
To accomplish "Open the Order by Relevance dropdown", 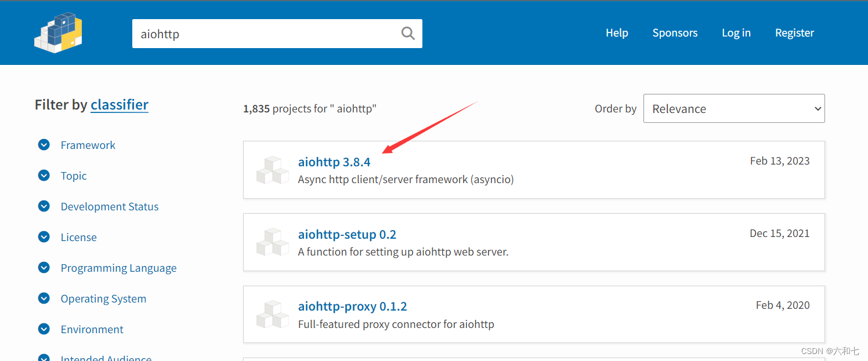I will 734,108.
